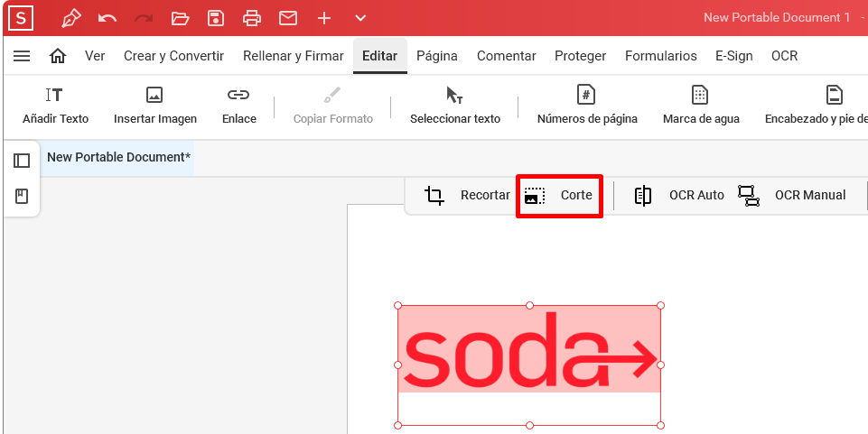Open the OCR tab
This screenshot has width=868, height=434.
(784, 56)
